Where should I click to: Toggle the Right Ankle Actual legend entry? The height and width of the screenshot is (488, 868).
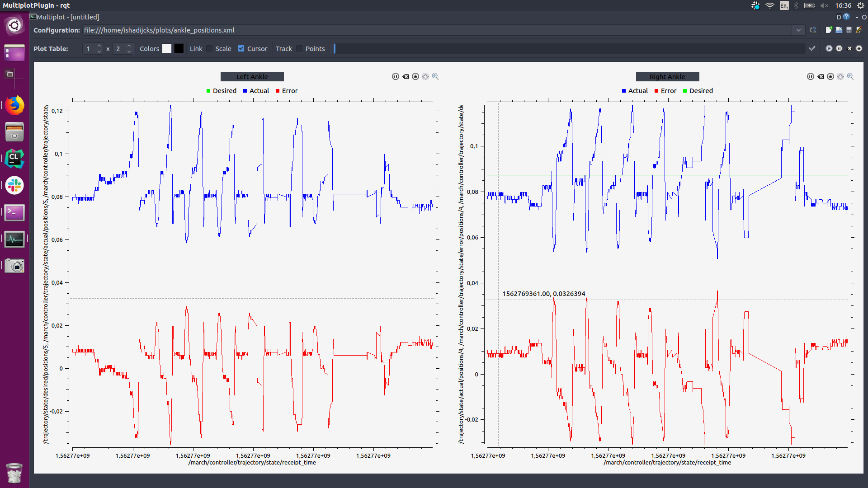(635, 91)
